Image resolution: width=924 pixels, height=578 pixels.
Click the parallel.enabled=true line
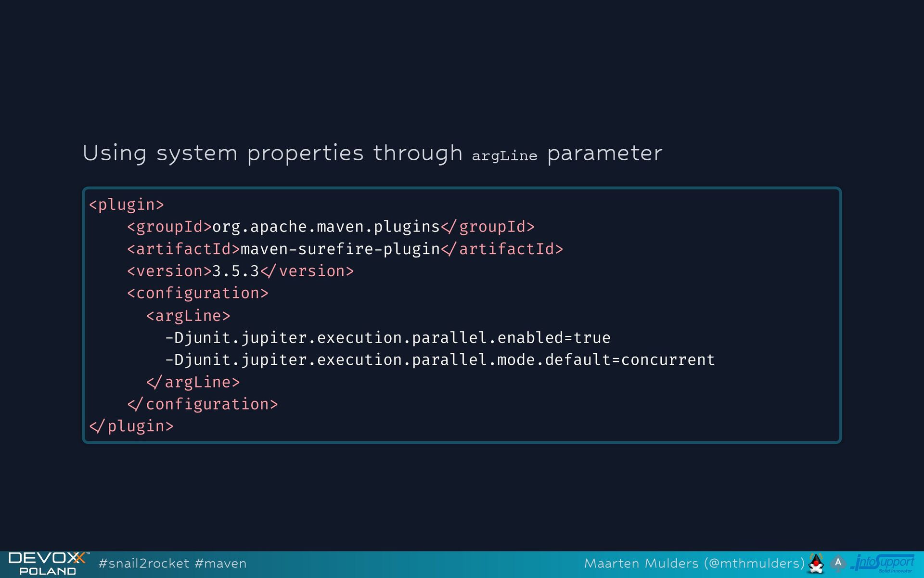tap(388, 338)
